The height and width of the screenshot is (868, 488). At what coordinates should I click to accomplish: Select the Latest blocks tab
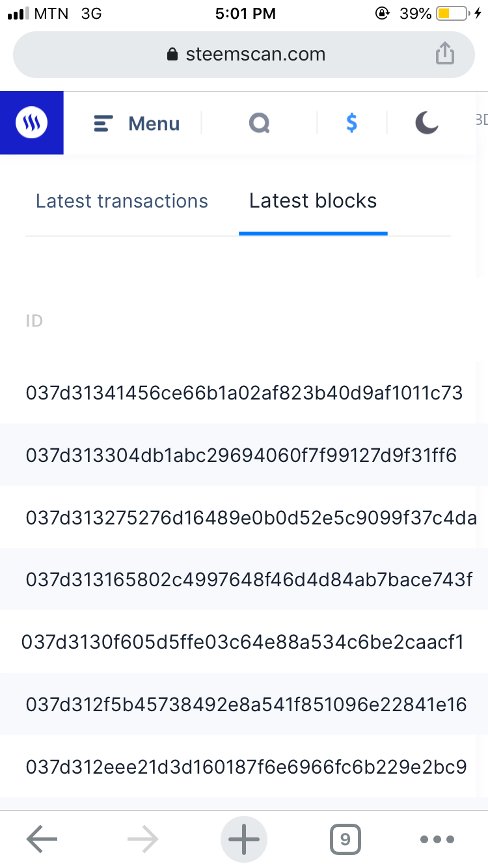[x=313, y=201]
